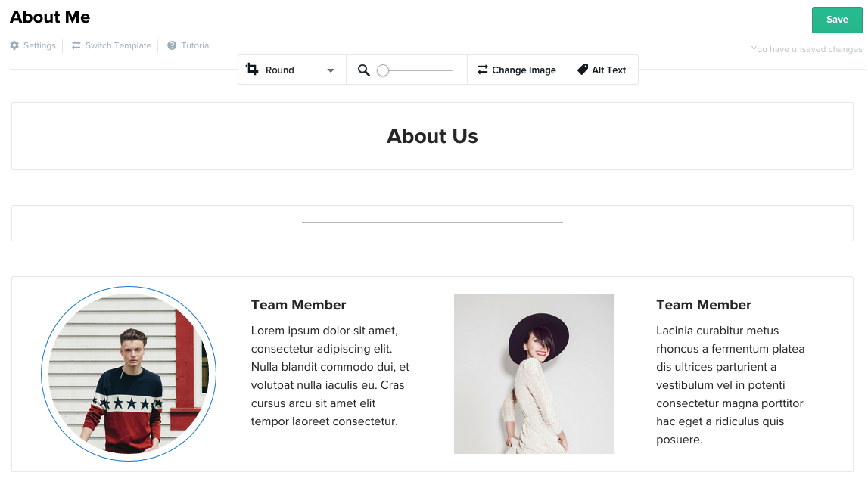The image size is (868, 485).
Task: Click the Switch Template arrows icon
Action: pyautogui.click(x=76, y=45)
